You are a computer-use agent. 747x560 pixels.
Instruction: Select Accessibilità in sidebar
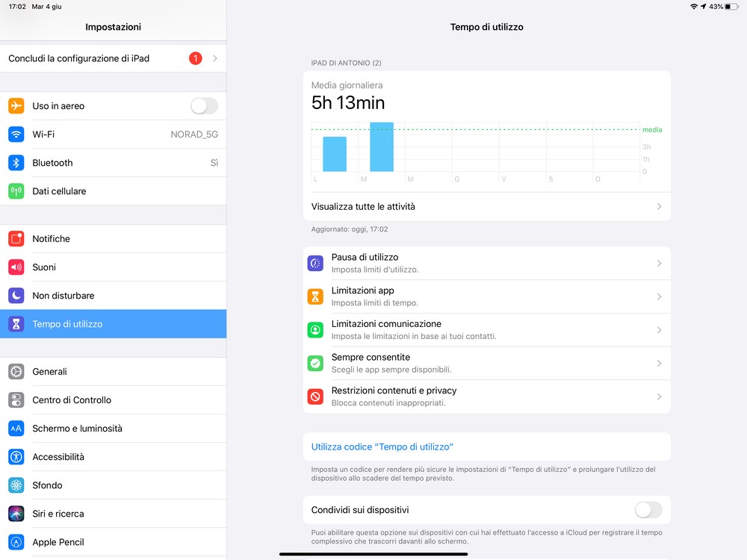(113, 457)
